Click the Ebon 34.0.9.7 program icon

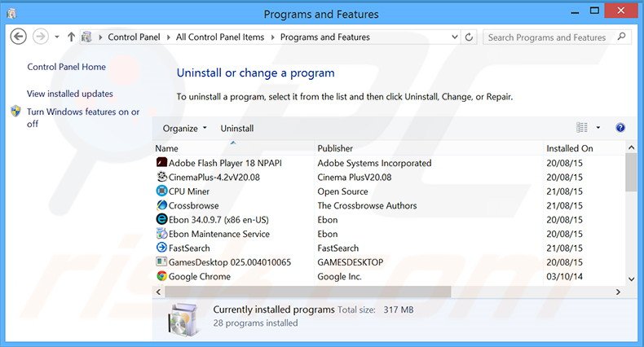click(162, 219)
